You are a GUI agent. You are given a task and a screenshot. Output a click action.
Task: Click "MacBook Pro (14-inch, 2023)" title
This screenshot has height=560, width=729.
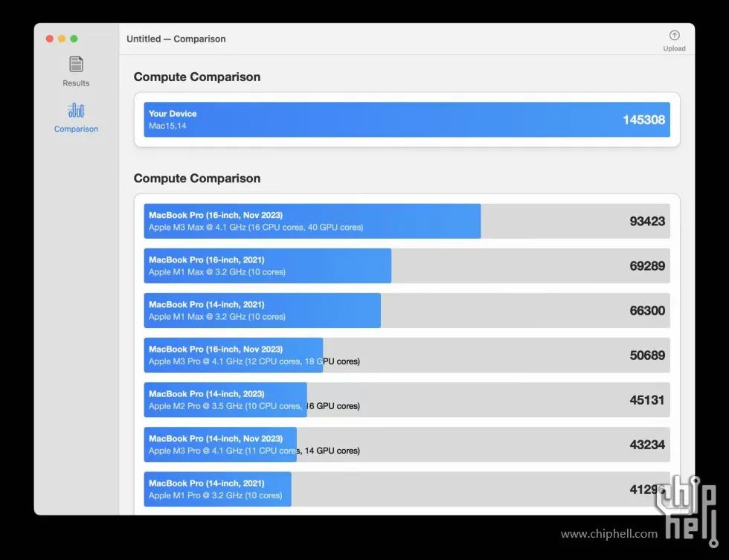[x=207, y=393]
